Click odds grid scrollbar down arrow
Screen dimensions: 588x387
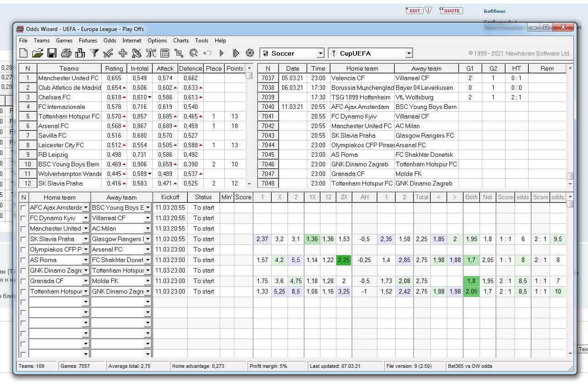(570, 354)
